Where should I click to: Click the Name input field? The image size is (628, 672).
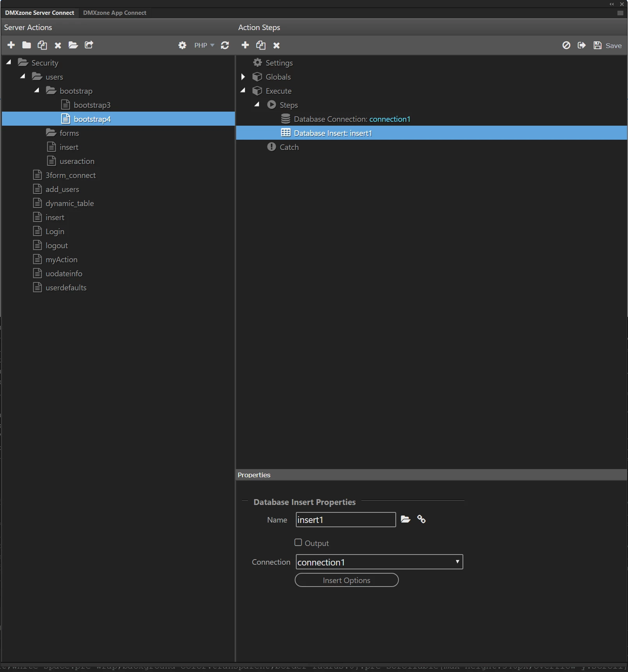click(346, 520)
